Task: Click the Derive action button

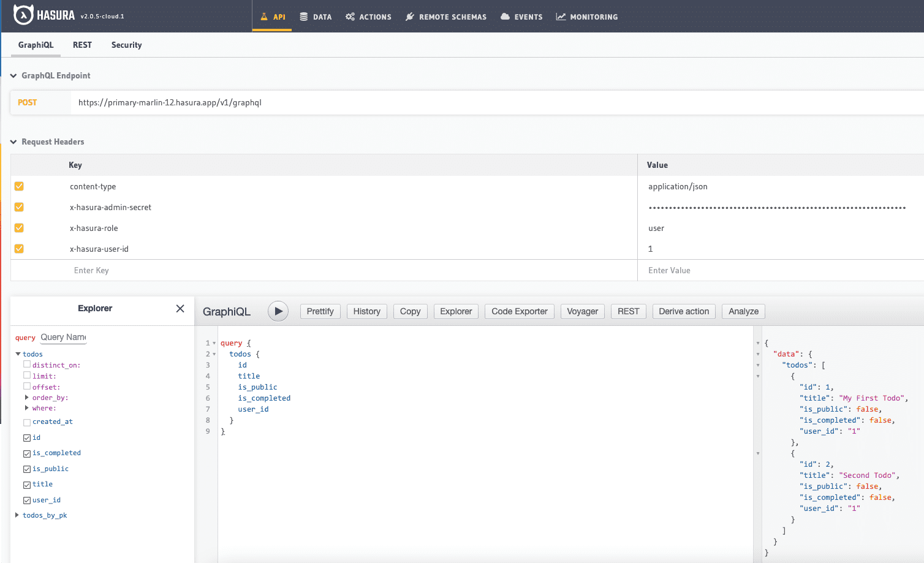Action: pos(684,311)
